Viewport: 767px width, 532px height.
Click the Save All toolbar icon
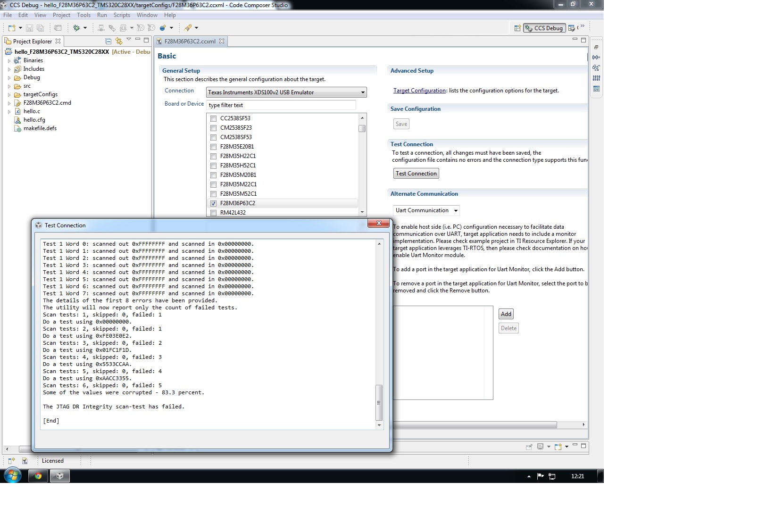click(41, 28)
